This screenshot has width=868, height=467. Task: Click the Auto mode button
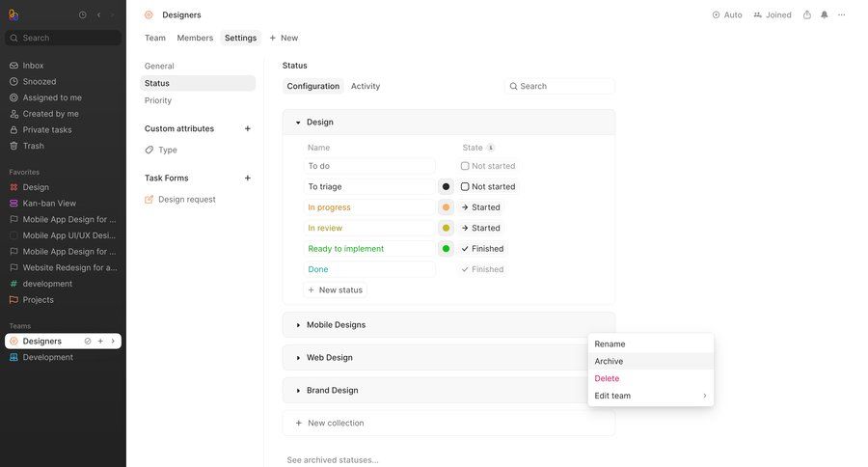pyautogui.click(x=727, y=15)
